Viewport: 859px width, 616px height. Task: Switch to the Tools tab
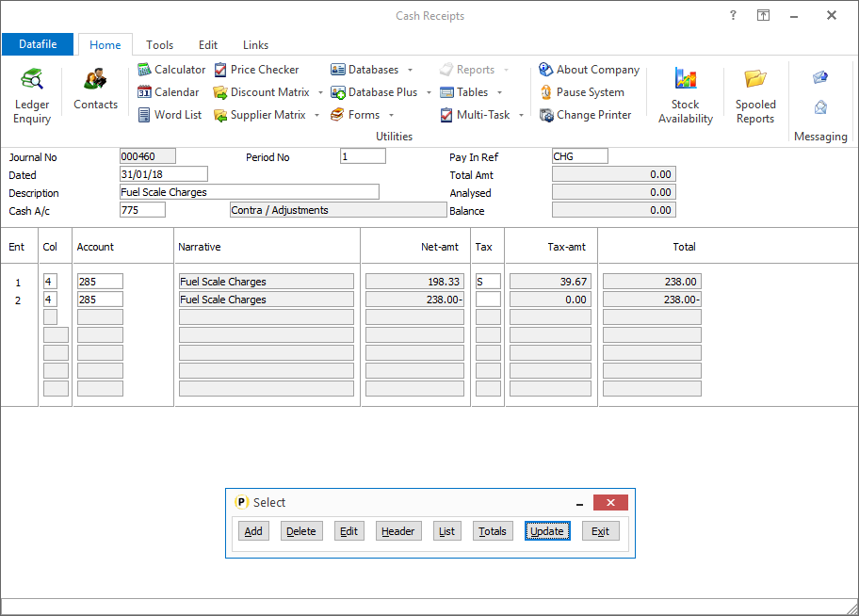tap(159, 45)
